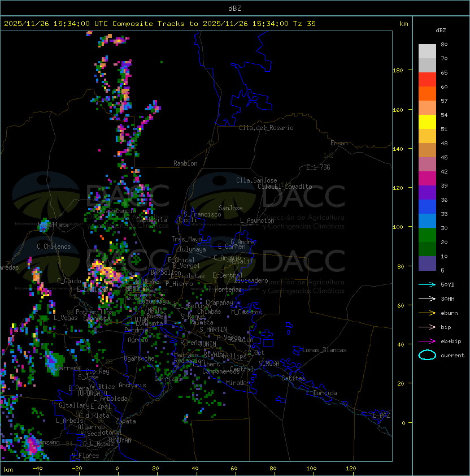Screen dimensions: 470x476
Task: Click the '160' tick on the vertical axis
Action: pos(398,110)
